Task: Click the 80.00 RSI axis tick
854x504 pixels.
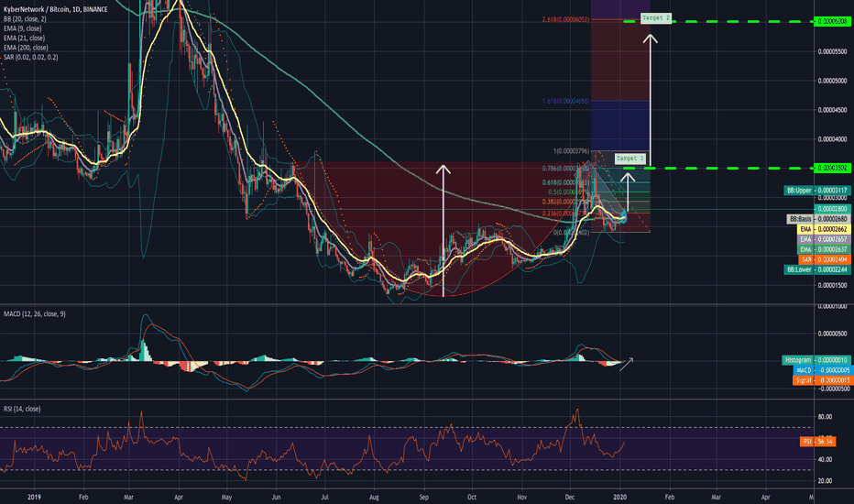Action: point(825,417)
